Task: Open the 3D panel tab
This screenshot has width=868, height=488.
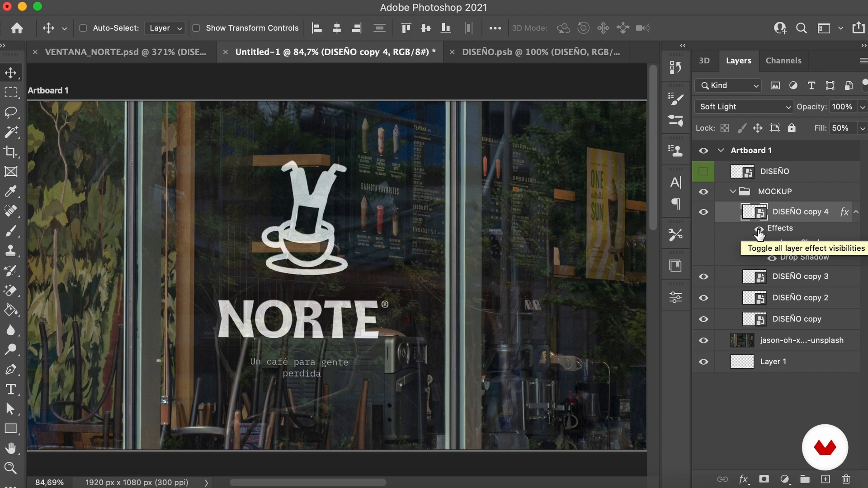Action: (704, 61)
